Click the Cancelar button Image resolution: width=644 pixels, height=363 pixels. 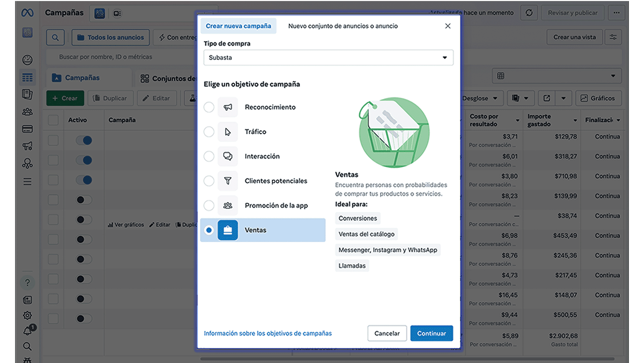[x=387, y=333]
